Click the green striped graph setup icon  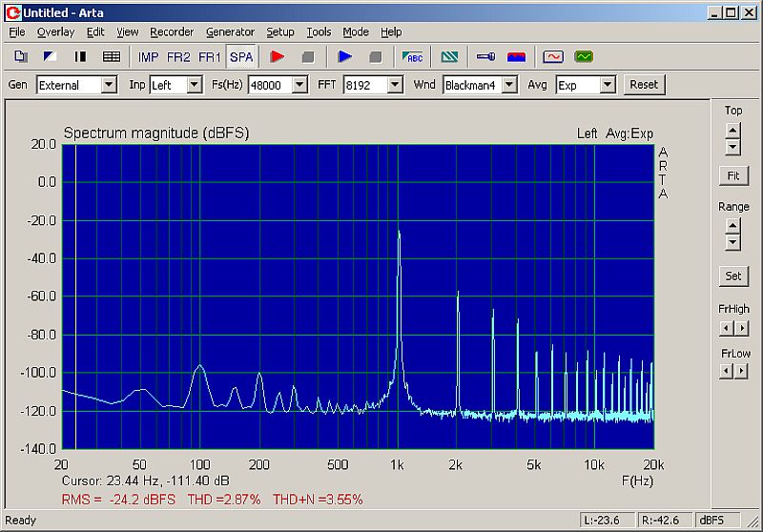[449, 57]
